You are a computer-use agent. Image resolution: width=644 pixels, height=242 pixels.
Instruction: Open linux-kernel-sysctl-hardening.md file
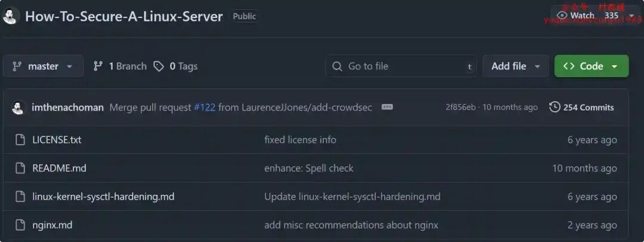pos(103,197)
